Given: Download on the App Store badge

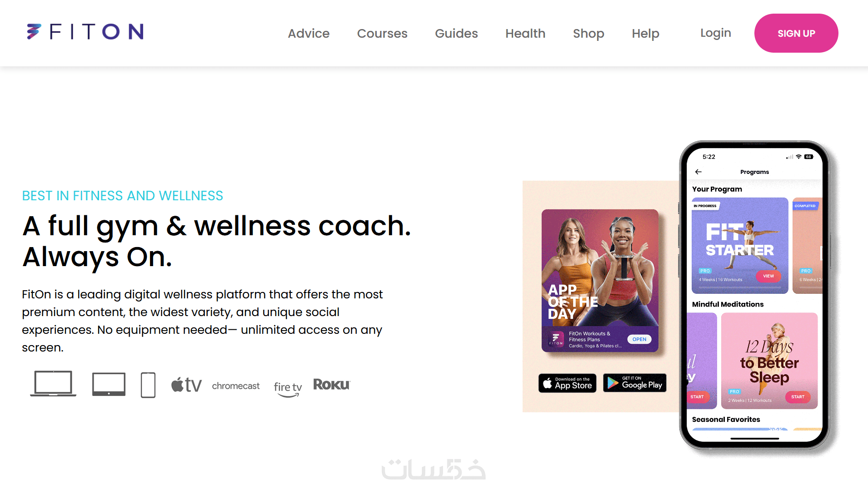Looking at the screenshot, I should (568, 383).
